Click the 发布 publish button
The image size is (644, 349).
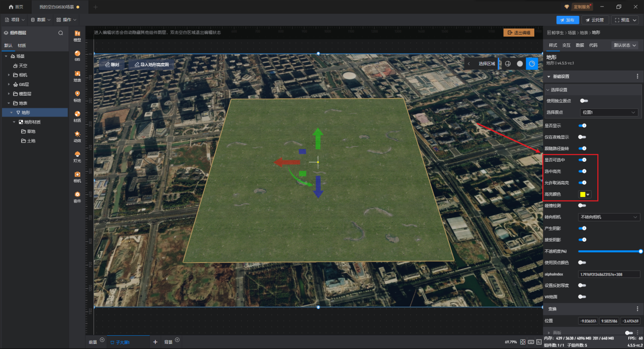568,20
